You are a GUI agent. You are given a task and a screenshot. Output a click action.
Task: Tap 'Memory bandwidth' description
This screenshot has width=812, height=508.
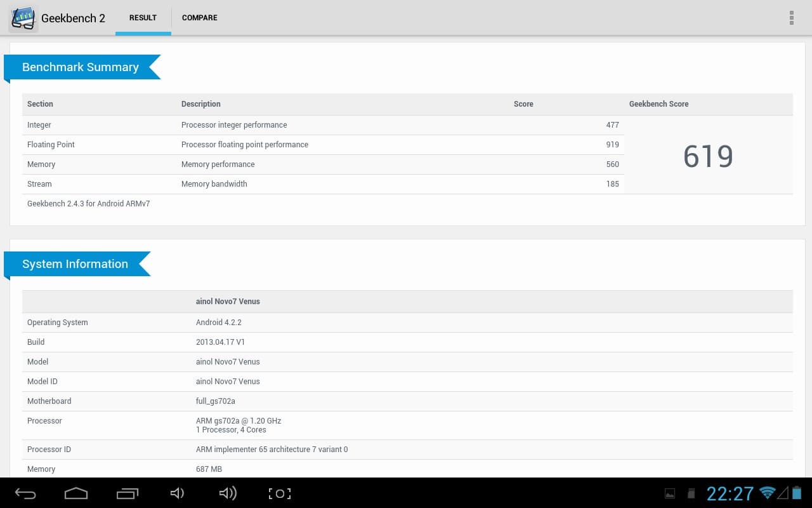click(x=214, y=184)
